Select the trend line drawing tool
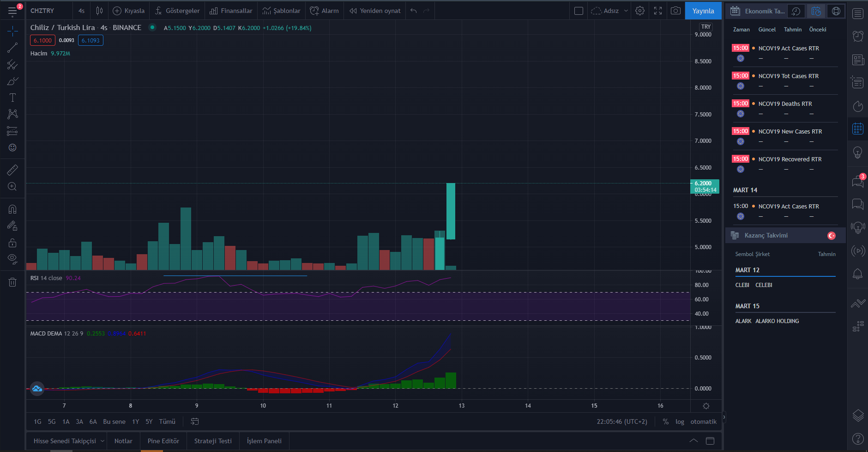The height and width of the screenshot is (452, 868). (x=12, y=48)
